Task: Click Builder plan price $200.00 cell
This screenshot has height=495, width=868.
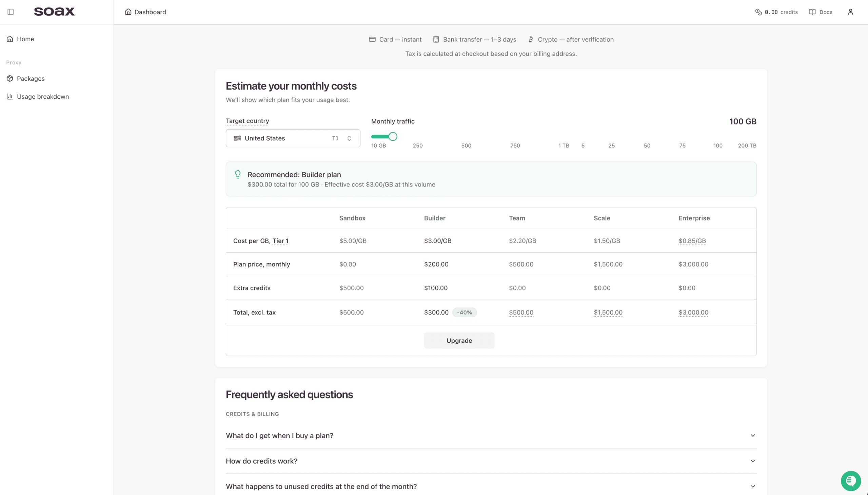Action: point(436,264)
